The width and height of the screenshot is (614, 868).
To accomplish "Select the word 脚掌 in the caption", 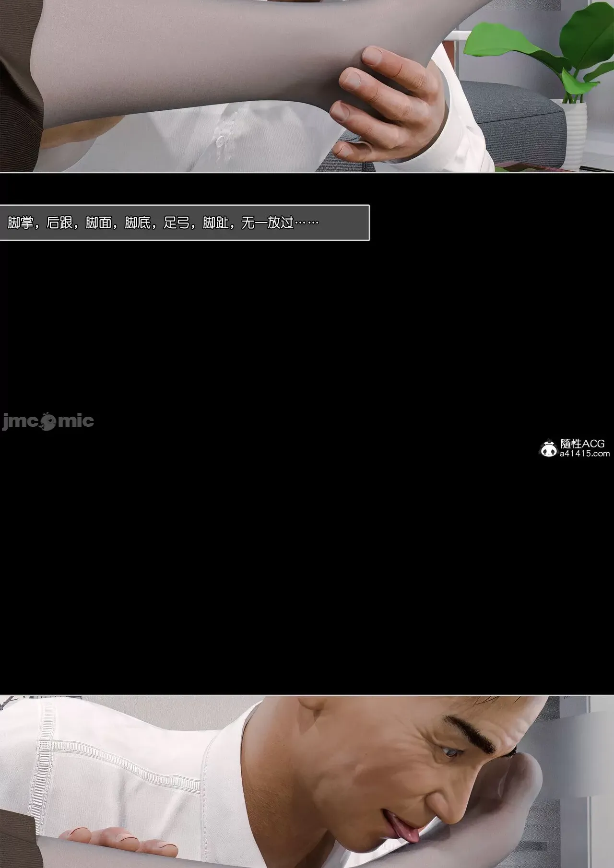I will (x=21, y=223).
